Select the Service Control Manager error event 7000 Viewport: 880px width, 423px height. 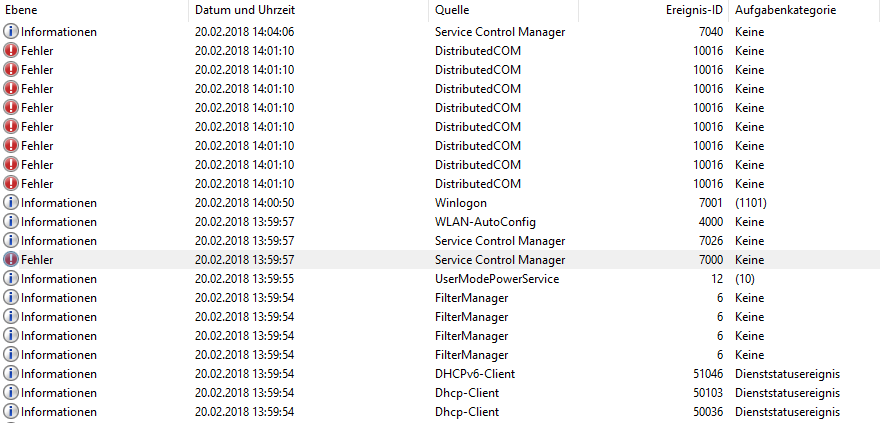click(440, 260)
